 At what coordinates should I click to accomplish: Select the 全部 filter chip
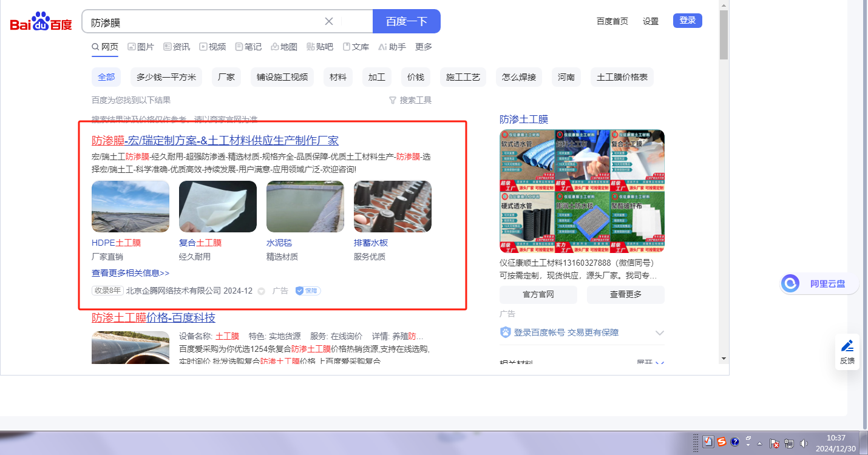click(x=106, y=77)
